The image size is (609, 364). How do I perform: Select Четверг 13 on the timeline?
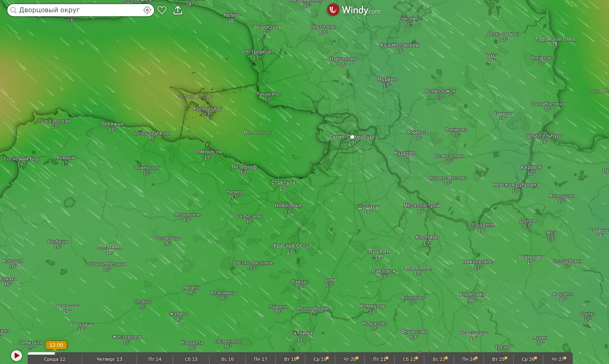point(109,359)
